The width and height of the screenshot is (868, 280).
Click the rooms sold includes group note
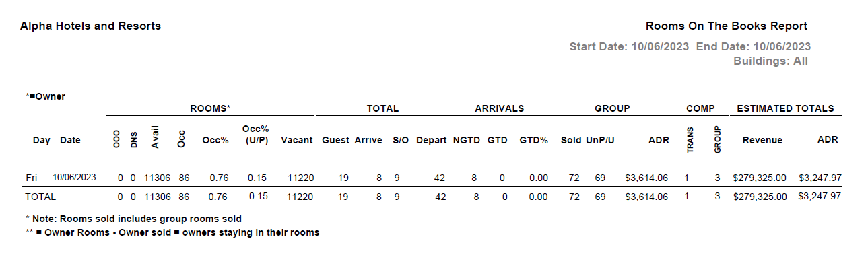[x=133, y=219]
